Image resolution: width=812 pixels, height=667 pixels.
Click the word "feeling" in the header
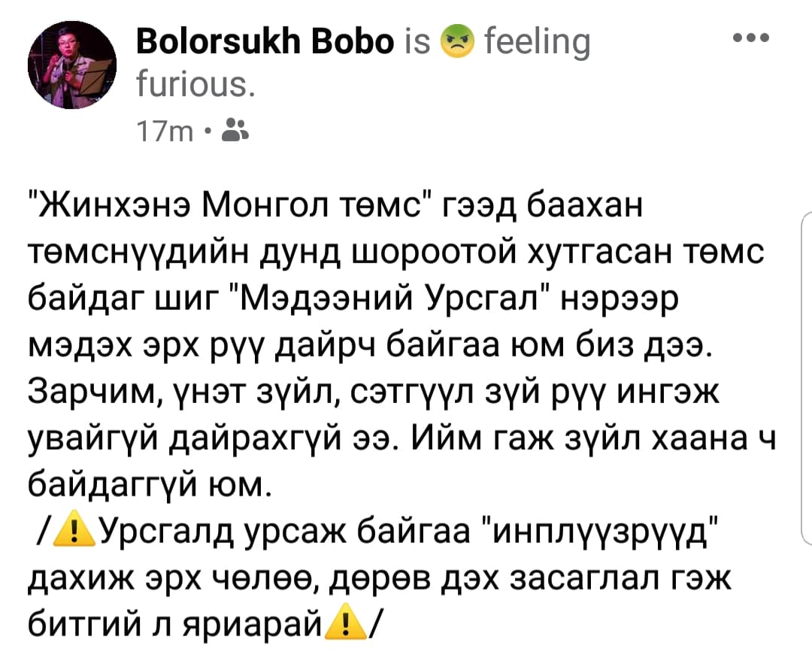(538, 44)
